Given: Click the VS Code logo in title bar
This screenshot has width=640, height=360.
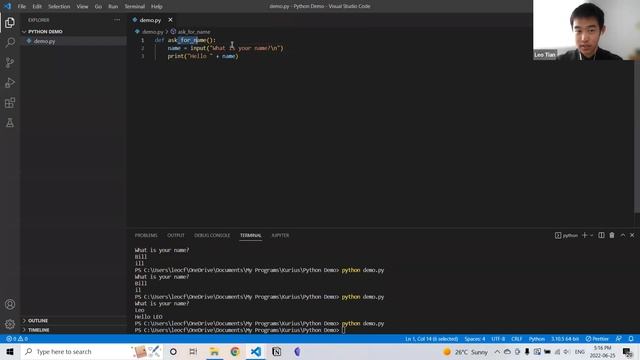Looking at the screenshot, I should [x=7, y=6].
